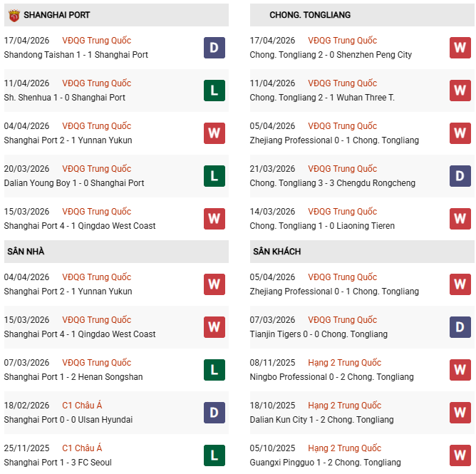The height and width of the screenshot is (474, 476).
Task: Click the D badge for Tianjin Tigers match
Action: click(460, 327)
